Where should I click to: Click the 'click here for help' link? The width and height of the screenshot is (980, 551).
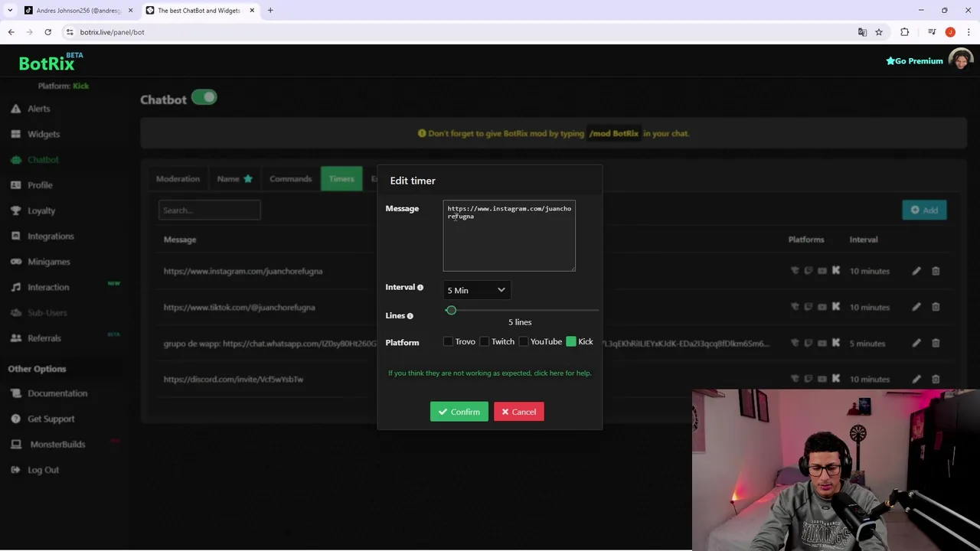[x=562, y=373]
